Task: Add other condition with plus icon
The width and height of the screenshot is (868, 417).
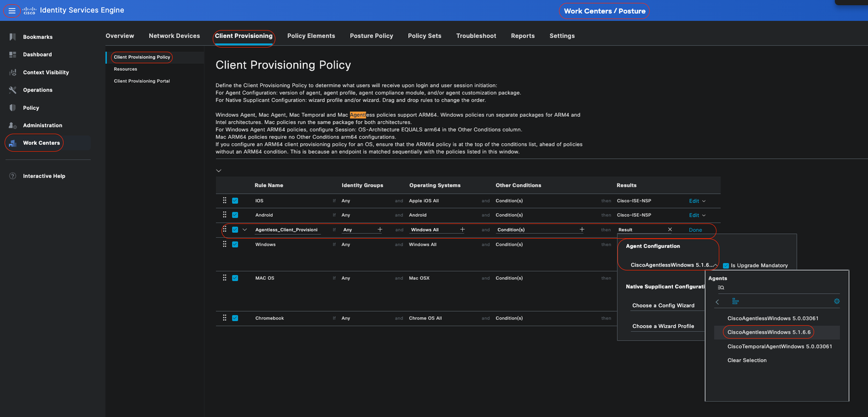Action: [582, 229]
